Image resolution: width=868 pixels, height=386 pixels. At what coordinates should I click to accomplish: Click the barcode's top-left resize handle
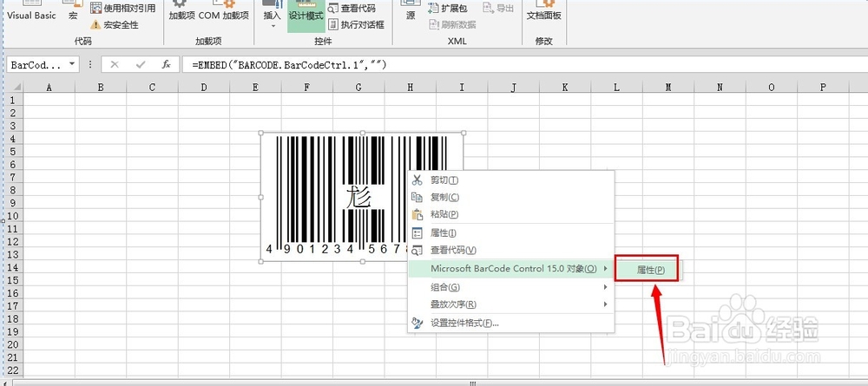(260, 133)
